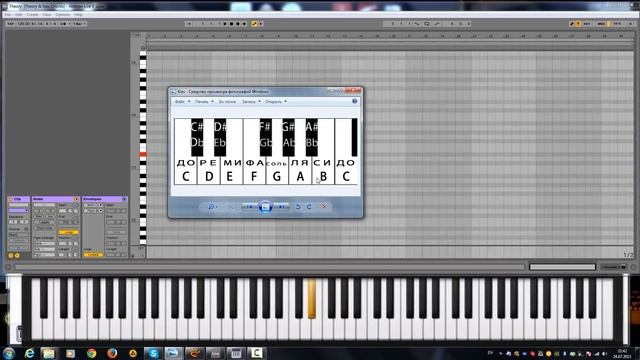This screenshot has width=640, height=360.
Task: Click the Next image button in Photo Viewer
Action: 282,207
